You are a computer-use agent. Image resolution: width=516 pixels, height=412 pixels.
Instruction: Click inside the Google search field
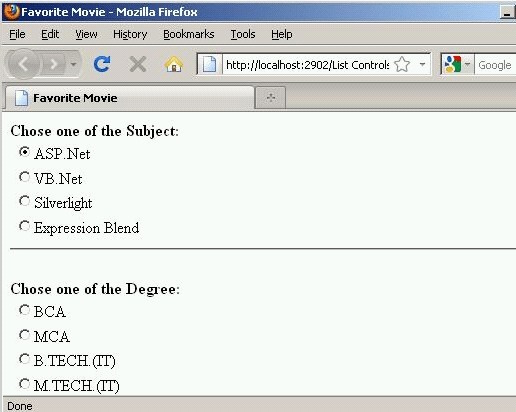coord(495,65)
